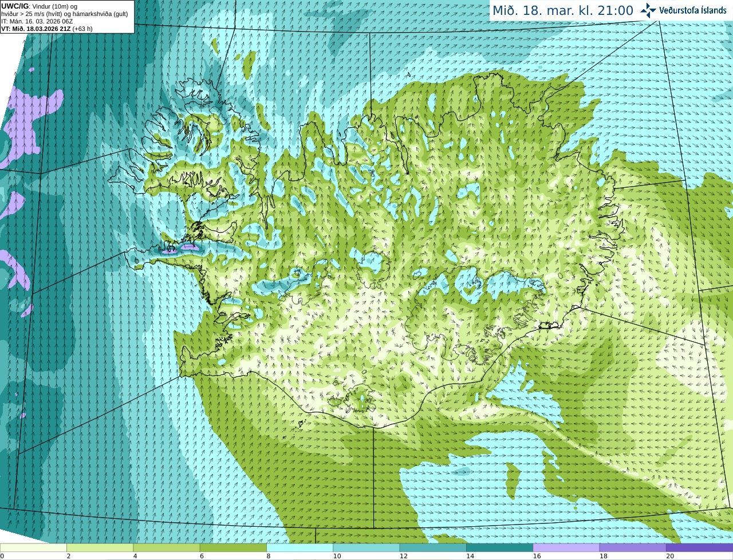Click the scale label 6
The width and height of the screenshot is (733, 560).
(202, 556)
